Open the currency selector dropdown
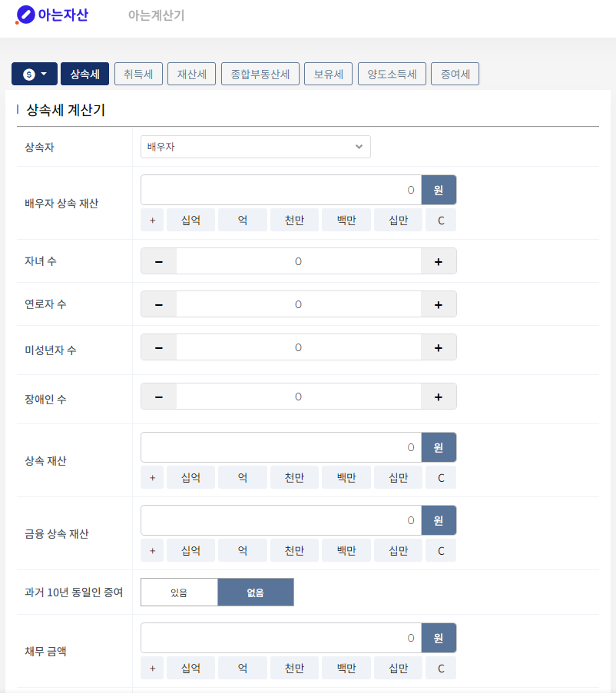616x697 pixels. 34,74
